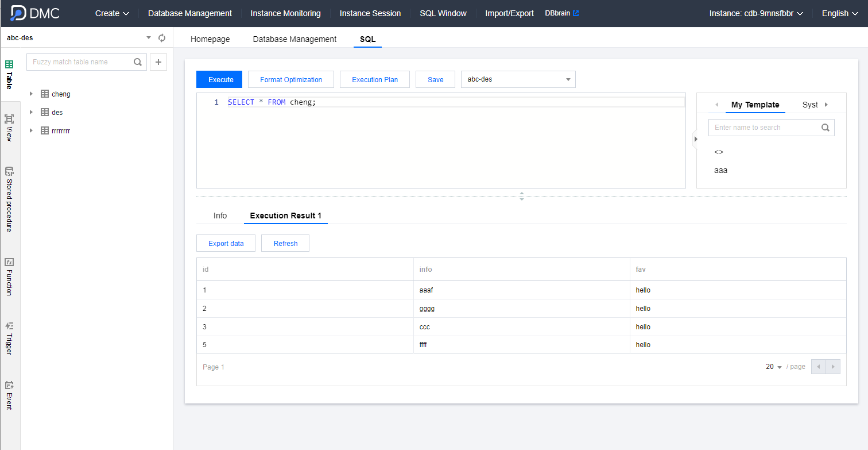Screen dimensions: 868x450
Task: Open the Event sidebar panel
Action: (9, 395)
